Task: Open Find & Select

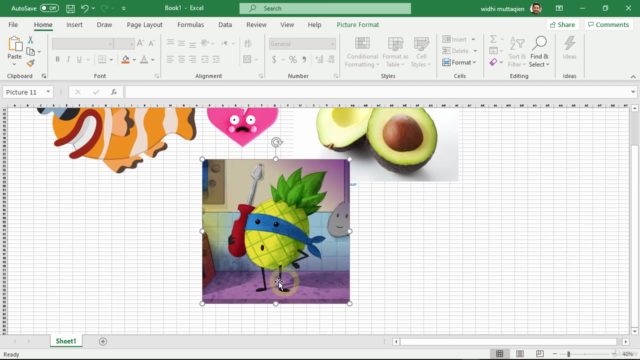Action: [539, 52]
